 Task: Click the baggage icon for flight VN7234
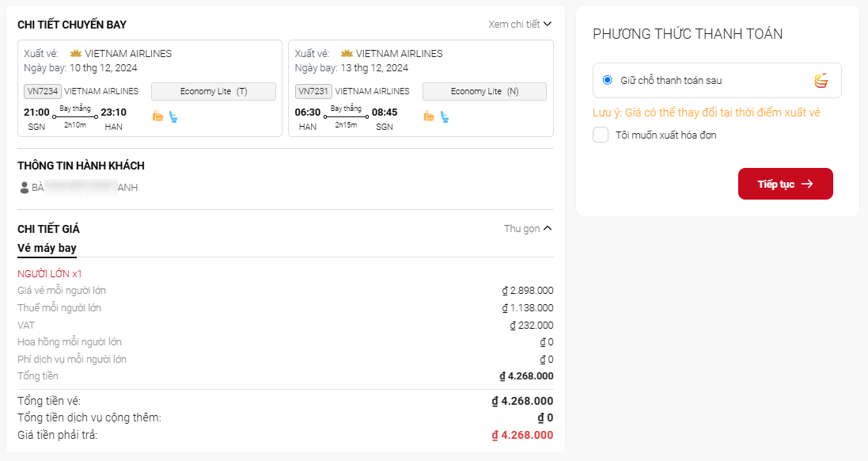[x=157, y=116]
